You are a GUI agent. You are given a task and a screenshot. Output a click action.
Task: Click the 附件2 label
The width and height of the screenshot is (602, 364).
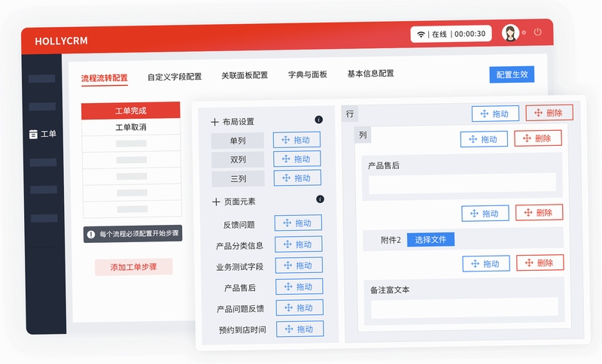391,240
